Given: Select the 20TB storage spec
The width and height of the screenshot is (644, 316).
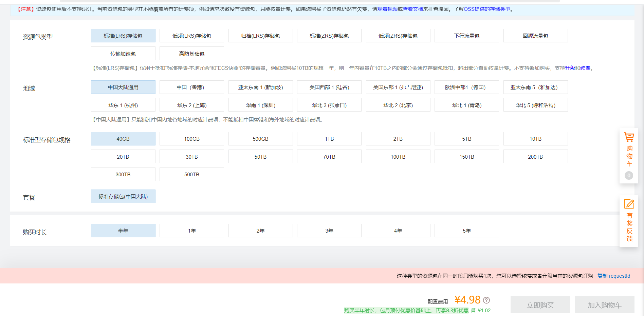Looking at the screenshot, I should [x=123, y=157].
